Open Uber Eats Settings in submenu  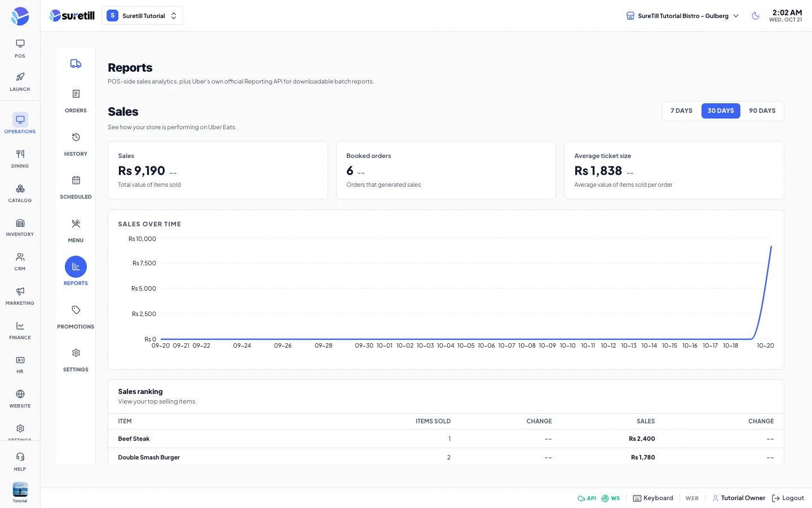(x=76, y=360)
